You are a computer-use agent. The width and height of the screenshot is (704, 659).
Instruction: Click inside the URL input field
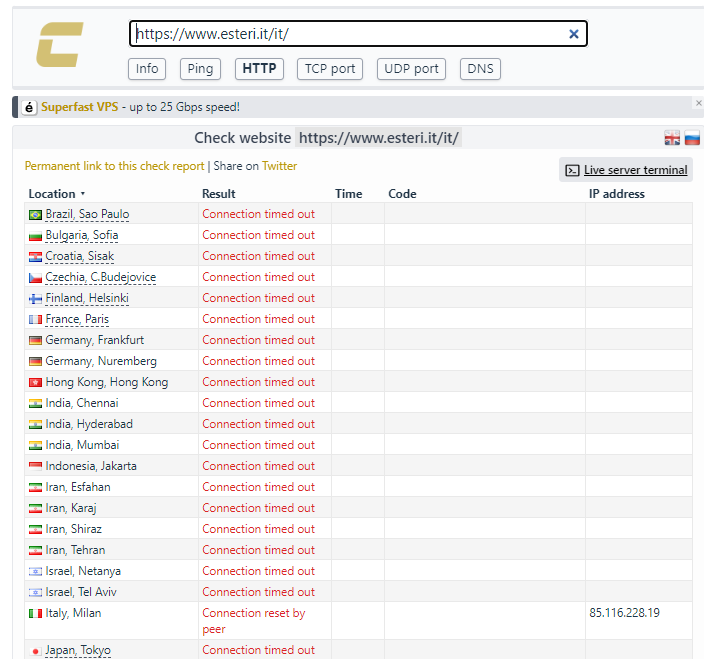click(x=350, y=34)
